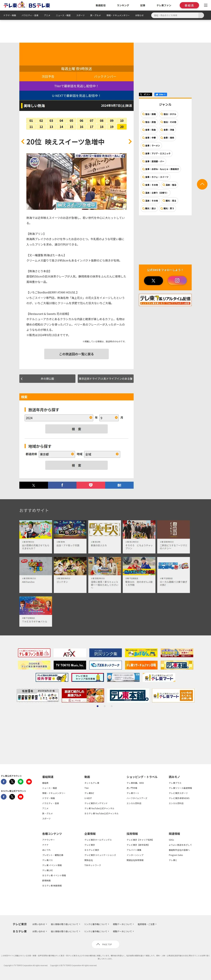This screenshot has height=980, width=211.
Task: Open the broadcast month dropdown showing 9
Action: point(109,417)
